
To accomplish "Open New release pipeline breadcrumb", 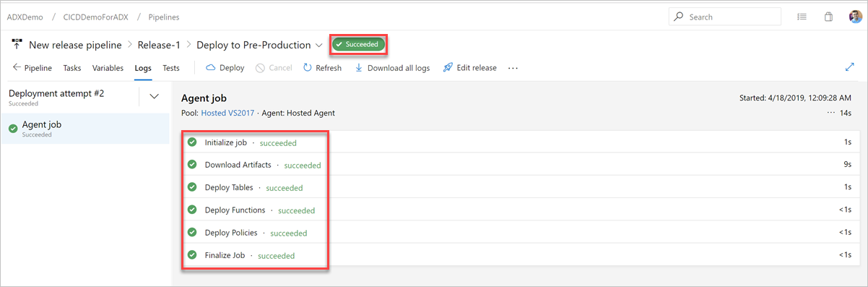I will [75, 45].
